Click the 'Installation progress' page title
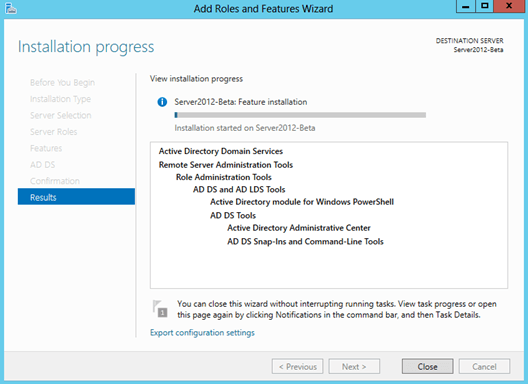This screenshot has width=528, height=384. point(86,47)
